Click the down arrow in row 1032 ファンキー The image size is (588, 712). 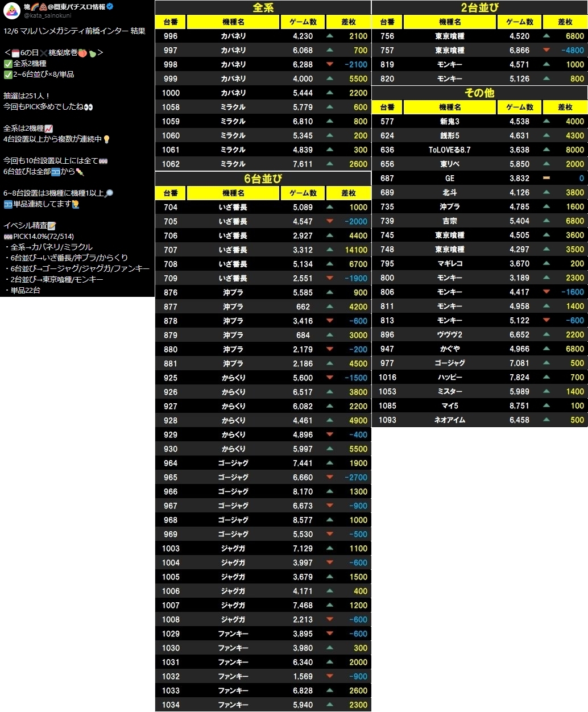(x=330, y=676)
